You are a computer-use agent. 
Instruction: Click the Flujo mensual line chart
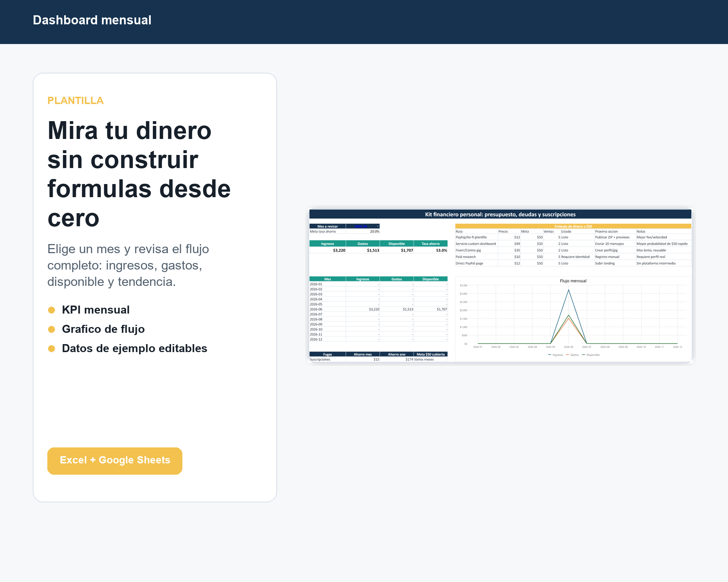[x=573, y=318]
